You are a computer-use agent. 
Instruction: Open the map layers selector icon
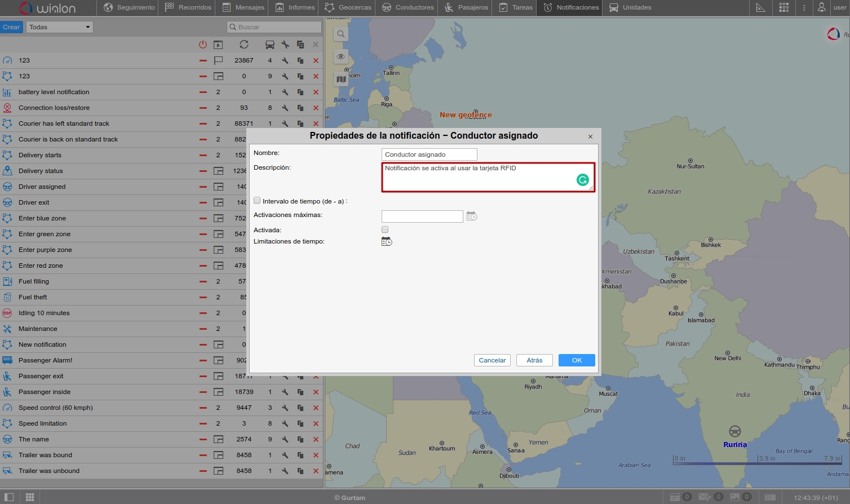(x=341, y=79)
